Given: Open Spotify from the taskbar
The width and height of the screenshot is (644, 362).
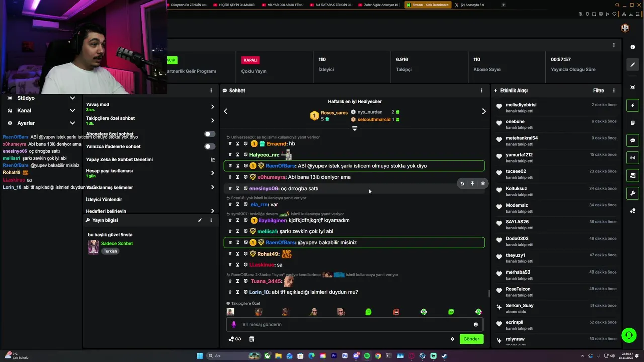Looking at the screenshot, I should click(x=367, y=356).
